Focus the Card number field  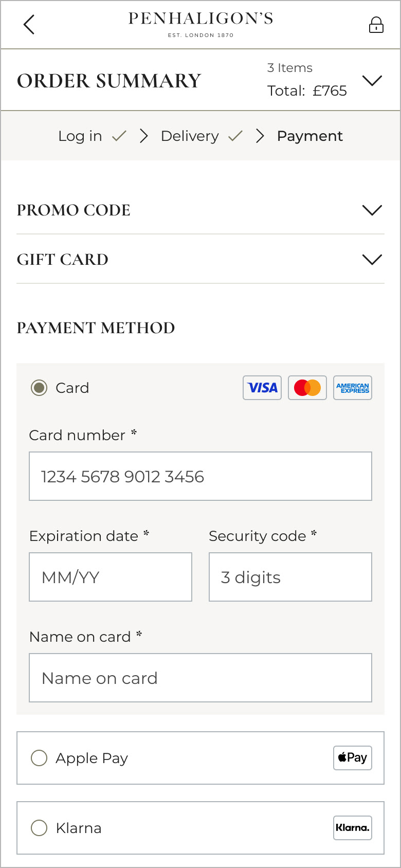tap(200, 476)
